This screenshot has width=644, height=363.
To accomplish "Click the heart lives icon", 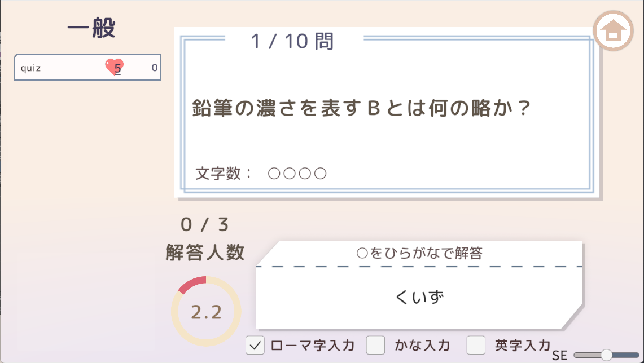I will [112, 67].
